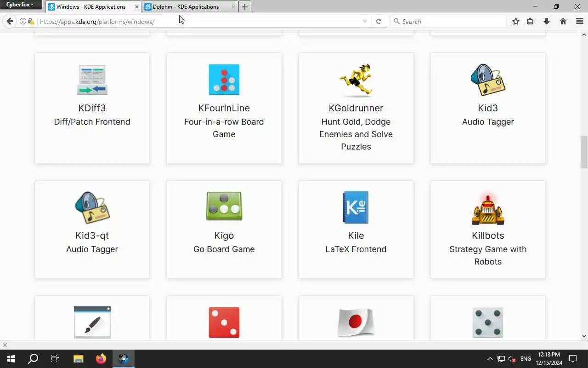This screenshot has height=368, width=588.
Task: Open Task View on taskbar
Action: point(55,359)
